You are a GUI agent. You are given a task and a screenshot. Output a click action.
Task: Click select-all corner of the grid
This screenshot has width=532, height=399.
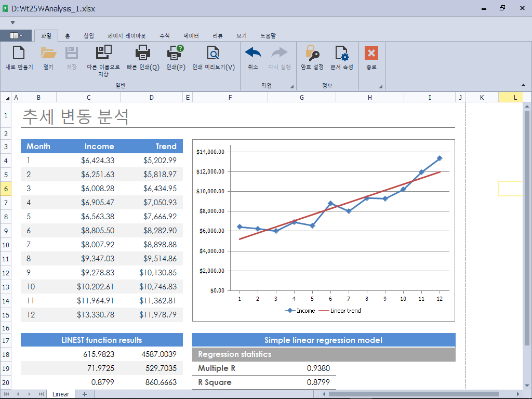(6, 98)
